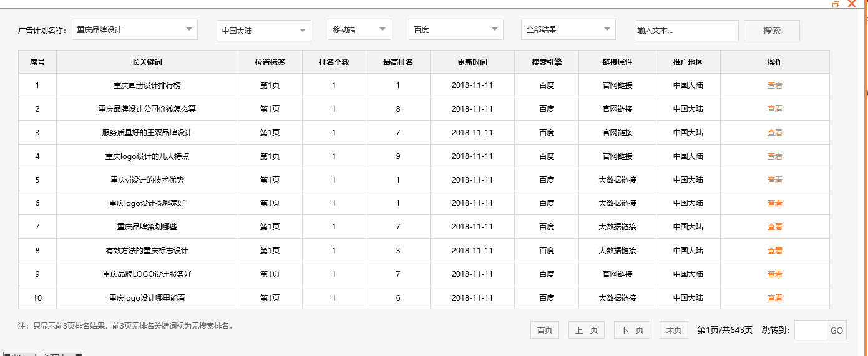Click 查看 for 重庆logo设计哪里能看
Viewport: 868px width, 356px height.
(775, 298)
